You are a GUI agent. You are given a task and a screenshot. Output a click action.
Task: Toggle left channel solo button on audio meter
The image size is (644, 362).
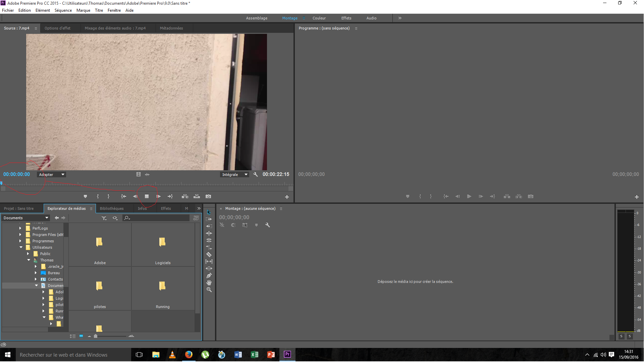621,336
